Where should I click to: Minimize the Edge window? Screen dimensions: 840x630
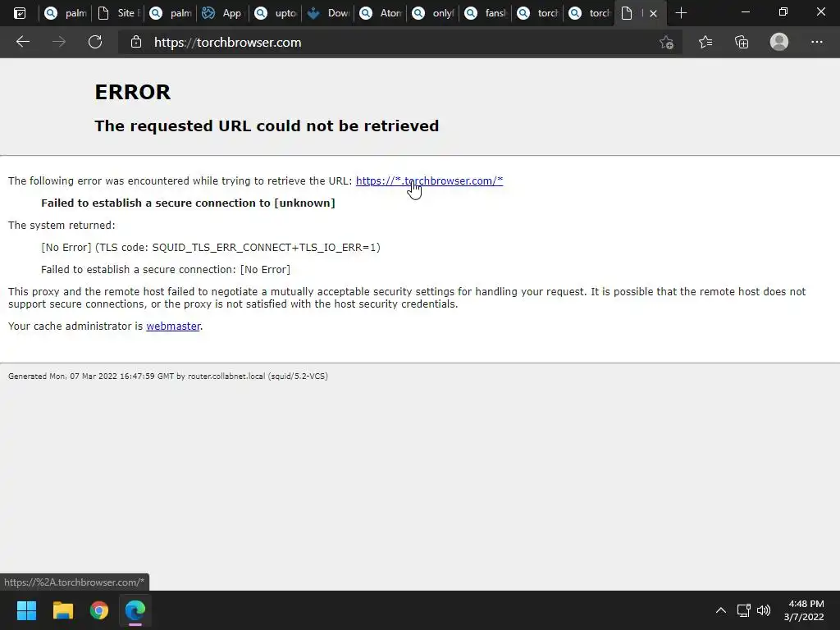pos(745,12)
